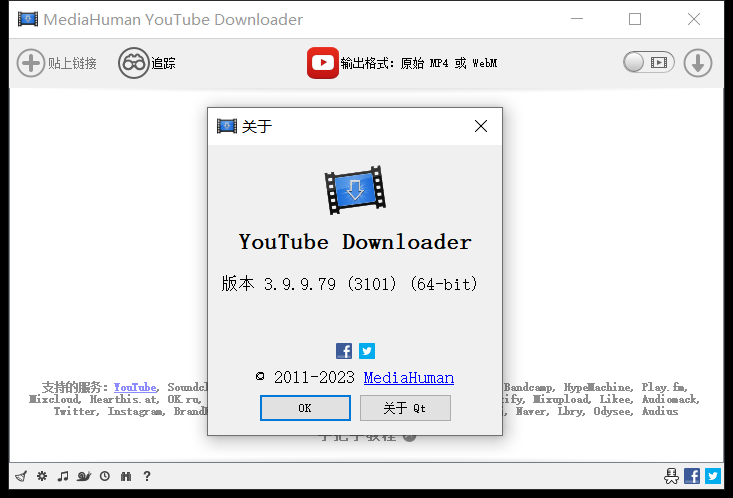The image size is (733, 498).
Task: Toggle the video mode switch in toolbar
Action: tap(649, 63)
